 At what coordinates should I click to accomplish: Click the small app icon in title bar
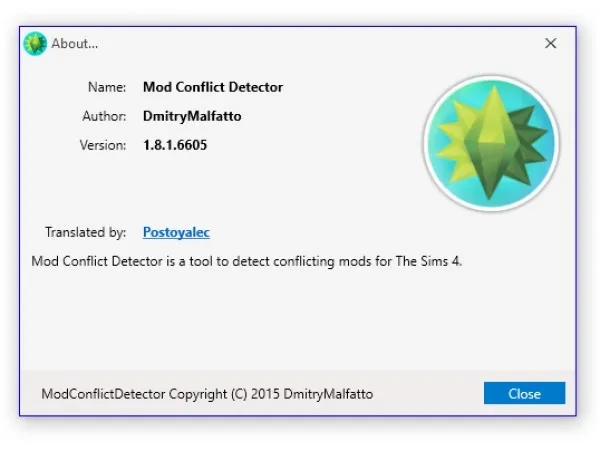[35, 44]
